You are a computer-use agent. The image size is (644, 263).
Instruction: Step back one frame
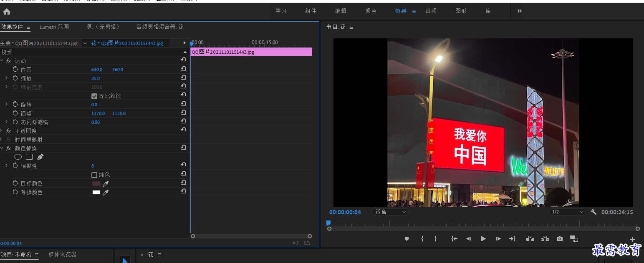click(x=469, y=239)
